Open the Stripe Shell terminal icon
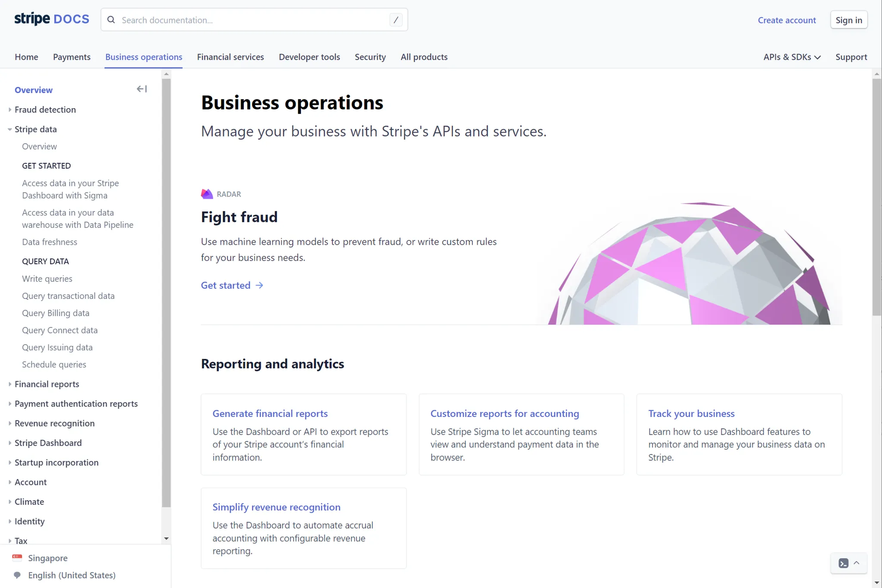The height and width of the screenshot is (588, 882). [x=843, y=563]
